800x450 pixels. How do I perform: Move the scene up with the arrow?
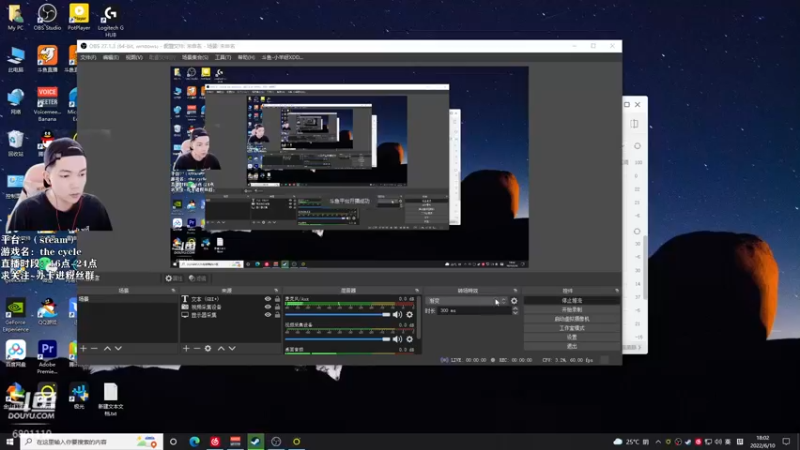(x=107, y=348)
